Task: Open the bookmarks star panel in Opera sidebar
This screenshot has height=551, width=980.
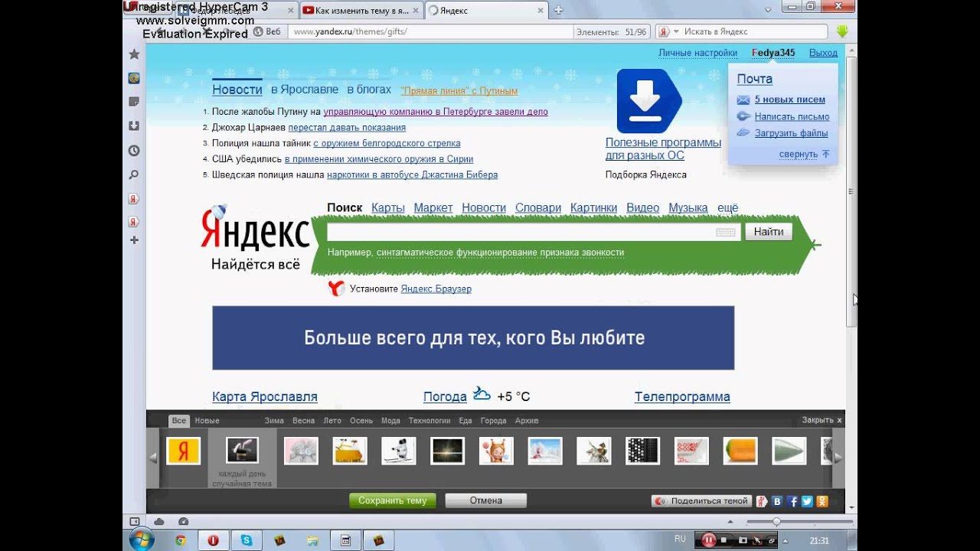Action: click(x=134, y=54)
